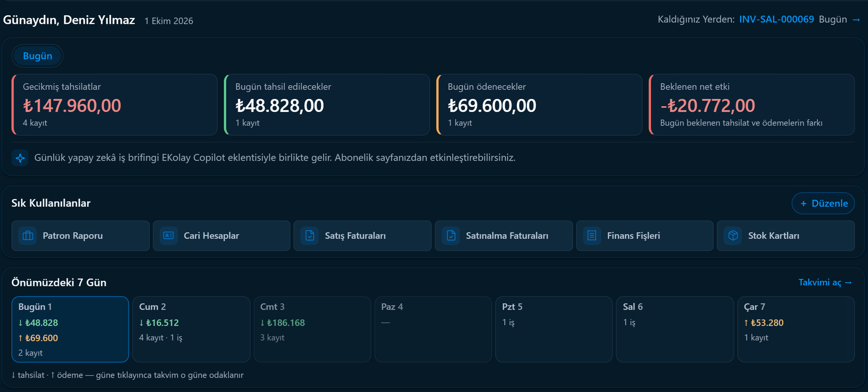868x392 pixels.
Task: Click the Düzenle button
Action: tap(823, 203)
